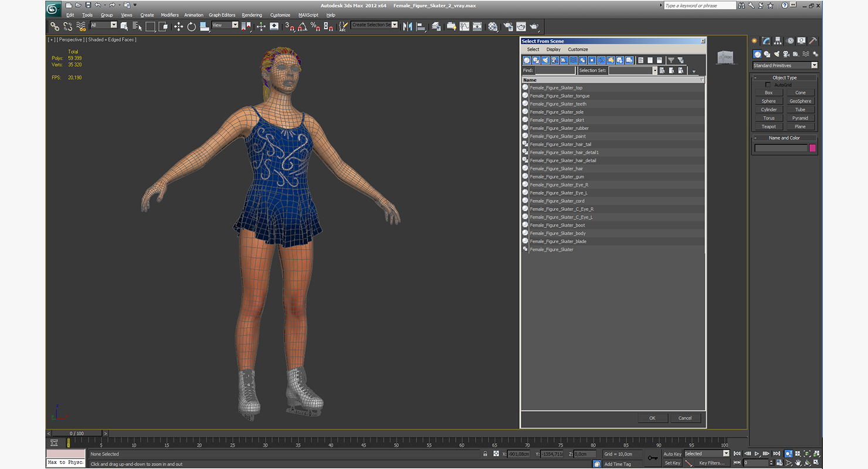Click the magenta object color swatch
Viewport: 868px width, 469px height.
(x=812, y=148)
